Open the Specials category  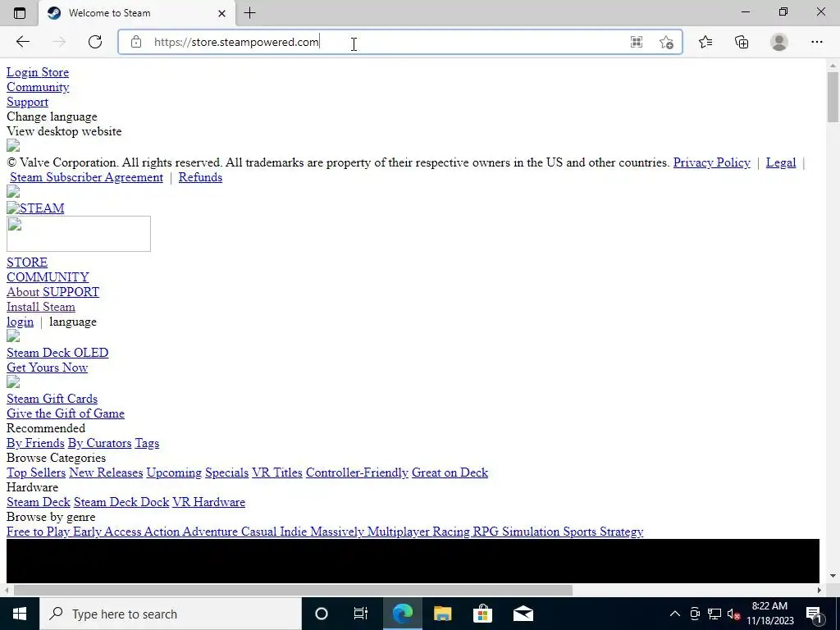pyautogui.click(x=226, y=472)
